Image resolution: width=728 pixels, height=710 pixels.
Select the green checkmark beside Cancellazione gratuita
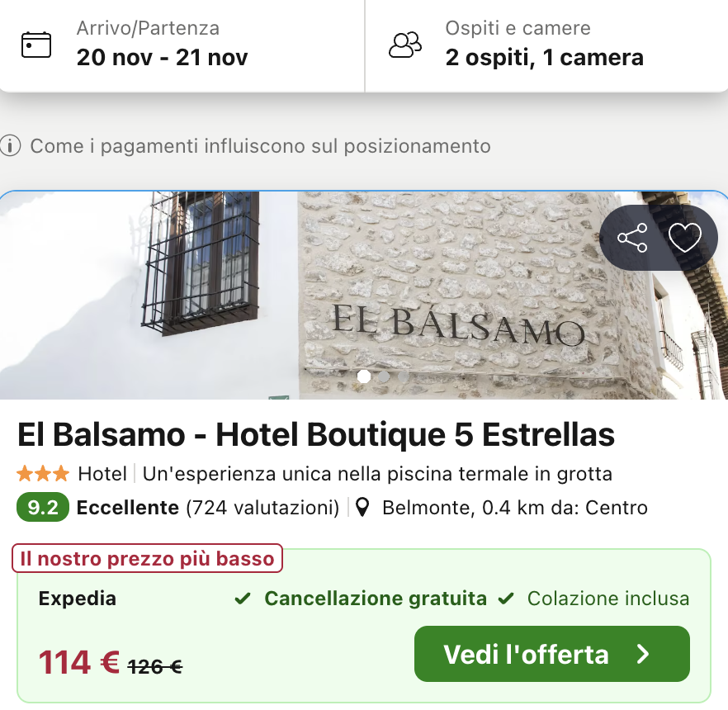click(x=242, y=598)
